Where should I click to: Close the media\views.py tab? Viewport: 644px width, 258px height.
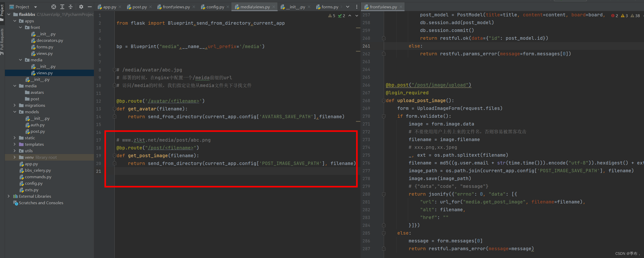[274, 7]
